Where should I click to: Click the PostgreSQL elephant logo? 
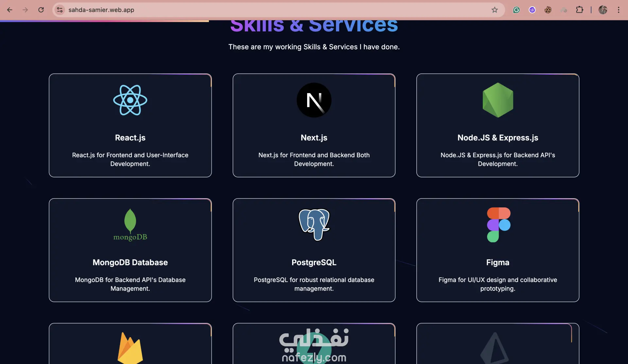click(314, 224)
